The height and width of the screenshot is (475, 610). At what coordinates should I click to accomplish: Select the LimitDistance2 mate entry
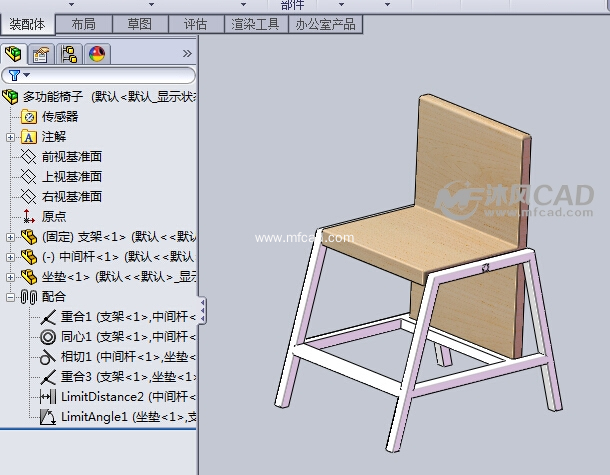128,397
